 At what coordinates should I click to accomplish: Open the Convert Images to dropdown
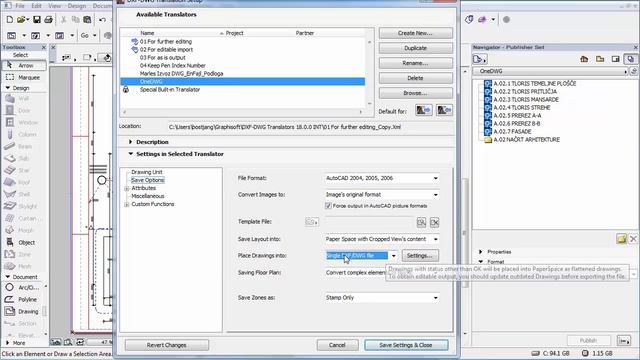pos(382,195)
